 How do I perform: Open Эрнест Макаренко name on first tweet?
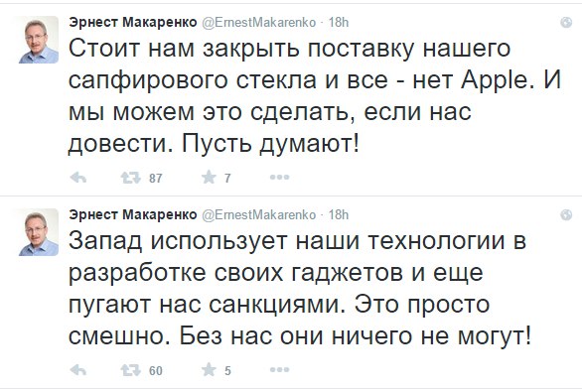tap(133, 22)
